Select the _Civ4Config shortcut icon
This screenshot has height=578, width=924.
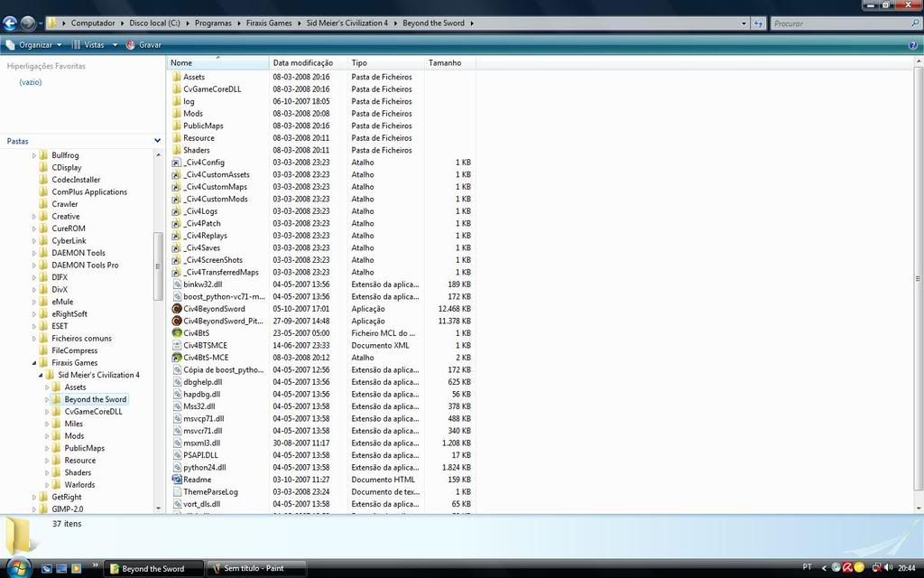click(176, 163)
